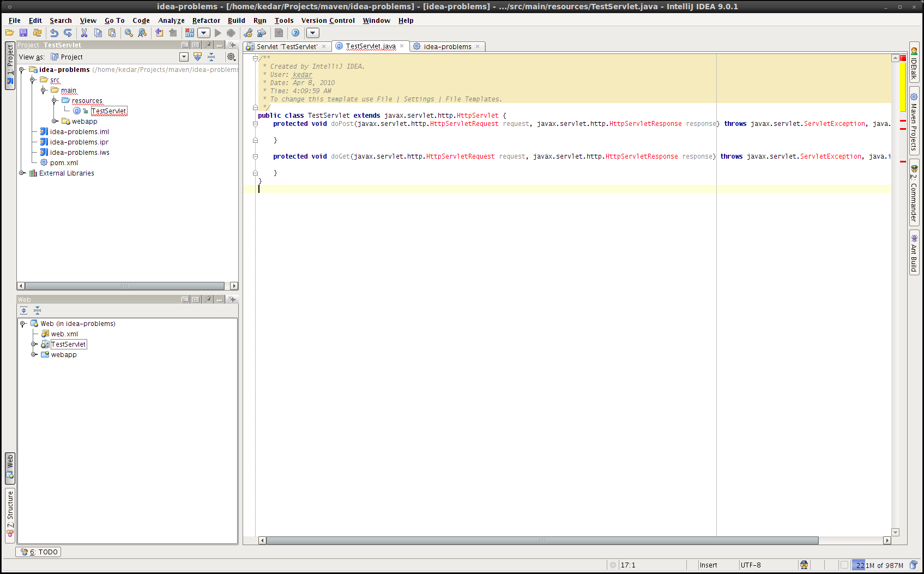Toggle the Web tool window
924x574 pixels.
click(10, 469)
